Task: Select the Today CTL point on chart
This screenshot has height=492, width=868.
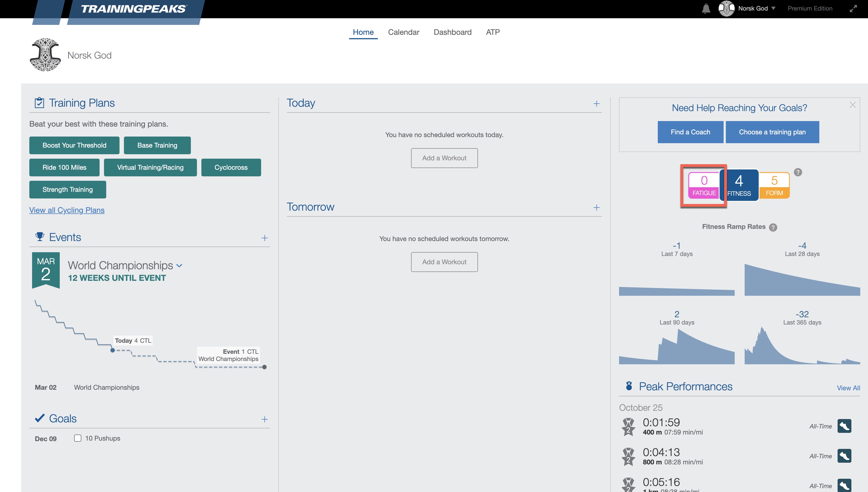Action: (112, 350)
